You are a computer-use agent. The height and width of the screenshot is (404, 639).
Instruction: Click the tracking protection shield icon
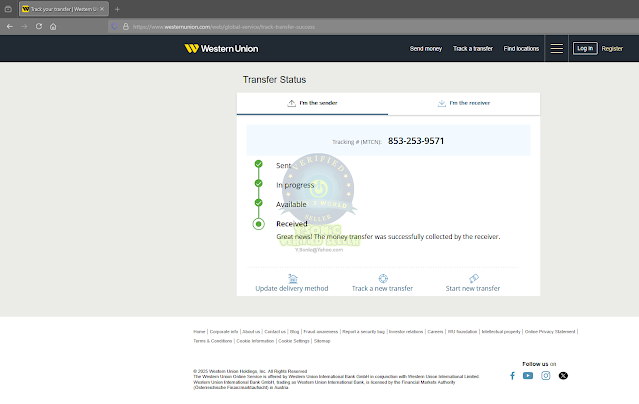(x=115, y=26)
